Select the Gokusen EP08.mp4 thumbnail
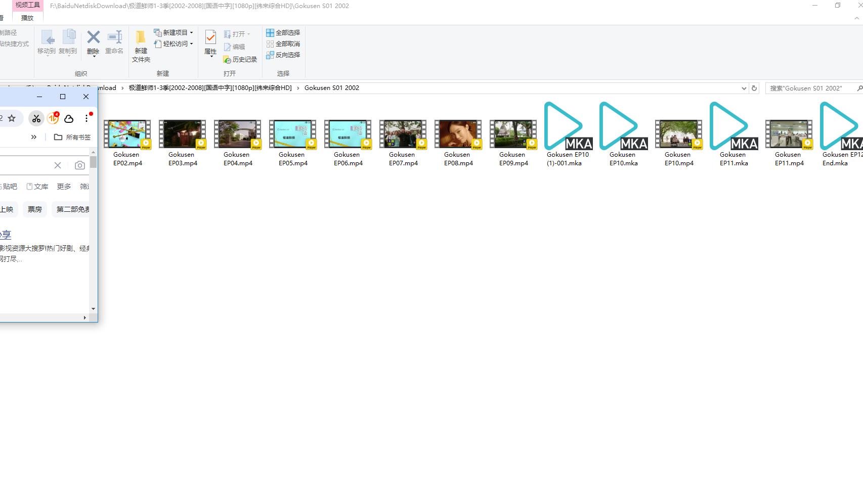Image resolution: width=863 pixels, height=504 pixels. 458,134
